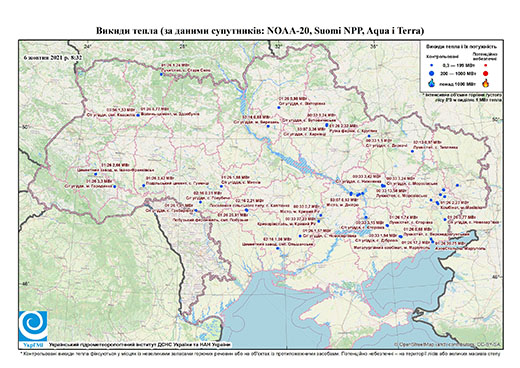
Task: Click the blue marker left of с. Новокаріївка label
Action: click(300, 236)
